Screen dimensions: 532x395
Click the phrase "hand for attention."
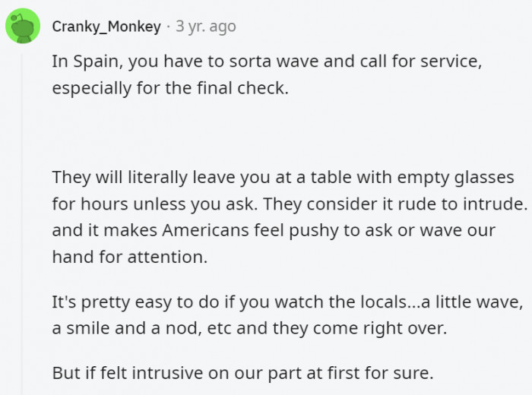pyautogui.click(x=129, y=257)
